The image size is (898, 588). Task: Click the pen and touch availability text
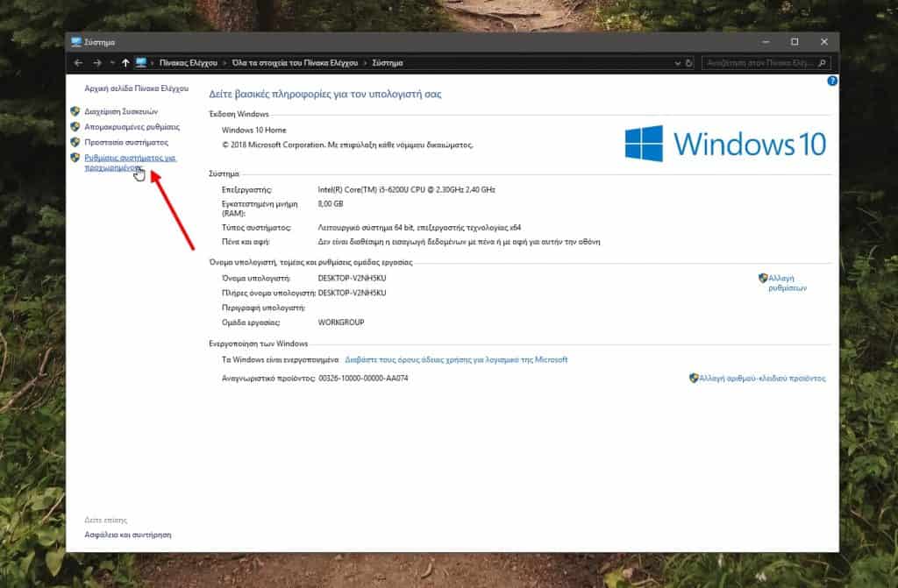tap(459, 242)
